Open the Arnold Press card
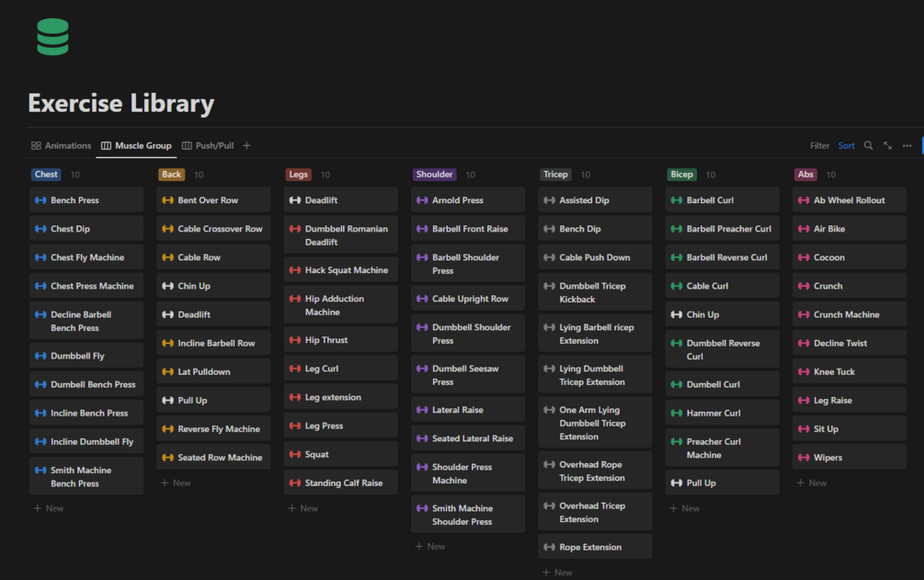The image size is (924, 580). click(468, 200)
